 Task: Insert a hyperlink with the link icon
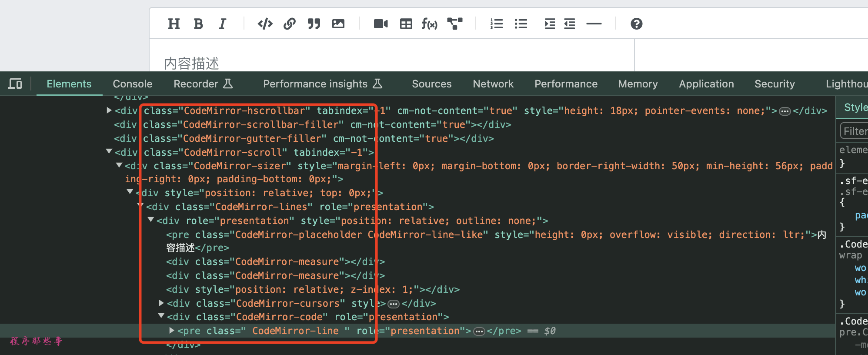290,24
